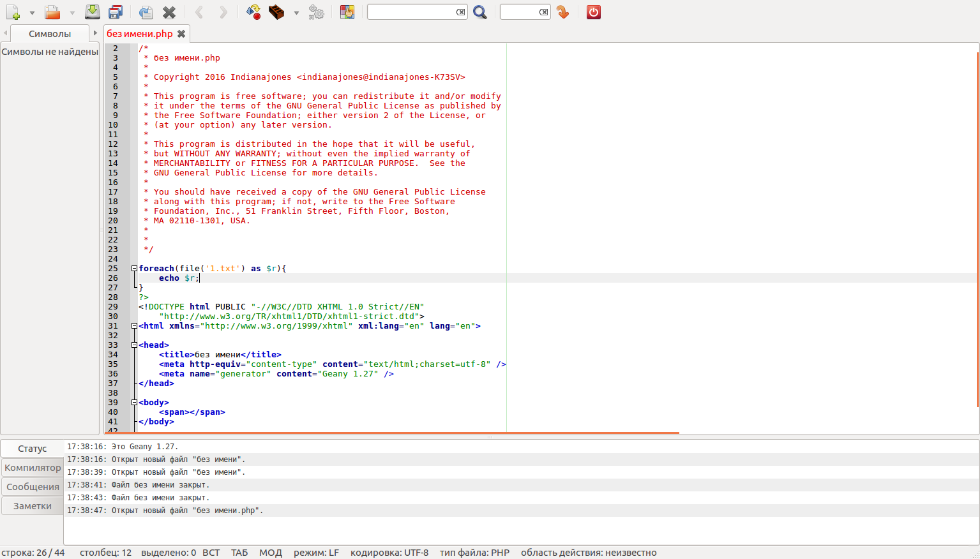Navigate forward to next location
This screenshot has width=980, height=559.
coord(223,12)
